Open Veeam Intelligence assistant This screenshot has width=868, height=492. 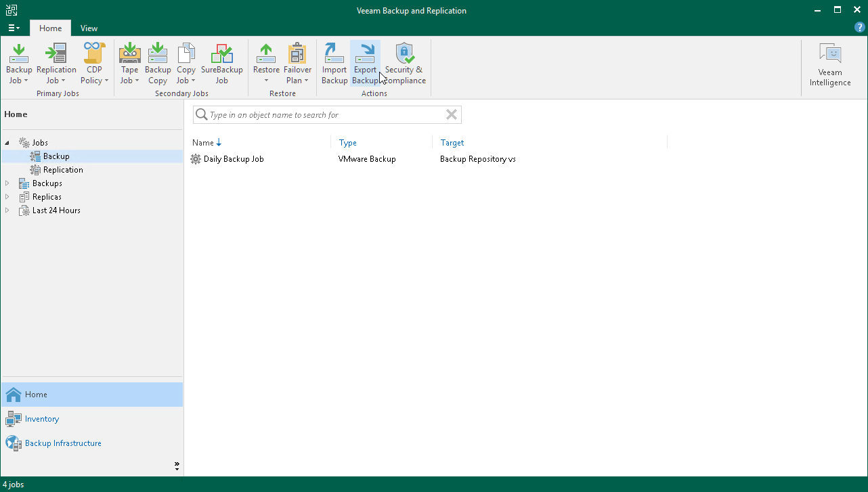[x=830, y=66]
